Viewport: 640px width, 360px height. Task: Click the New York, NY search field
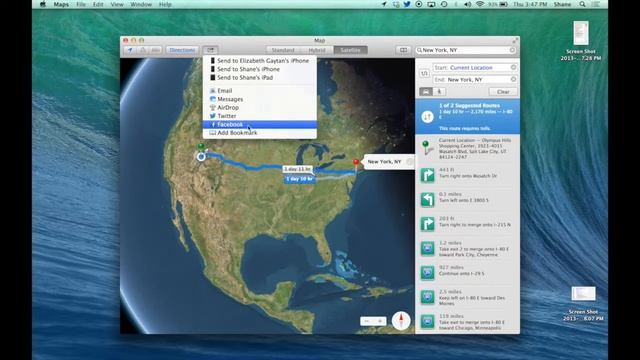(465, 50)
